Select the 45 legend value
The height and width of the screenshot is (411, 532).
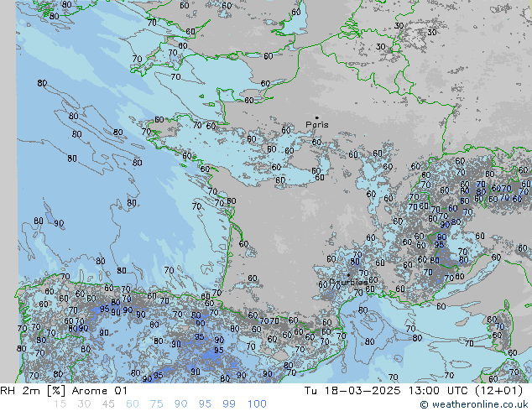click(108, 404)
